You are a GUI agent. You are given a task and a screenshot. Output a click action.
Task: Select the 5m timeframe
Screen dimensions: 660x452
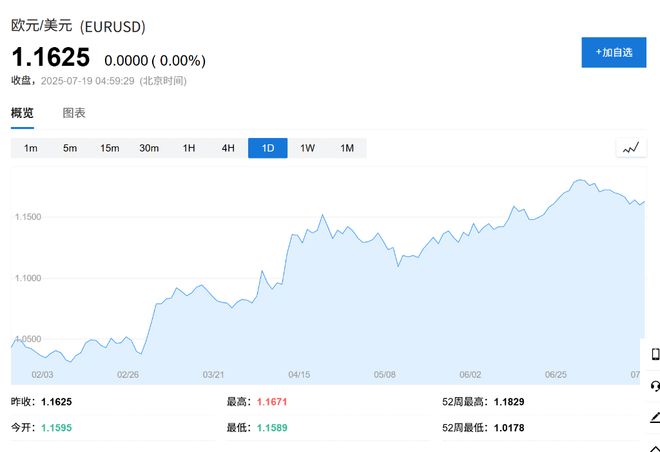click(x=70, y=148)
